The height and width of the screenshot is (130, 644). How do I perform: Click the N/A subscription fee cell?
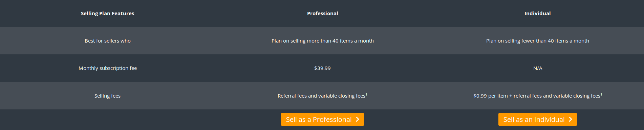(x=538, y=68)
